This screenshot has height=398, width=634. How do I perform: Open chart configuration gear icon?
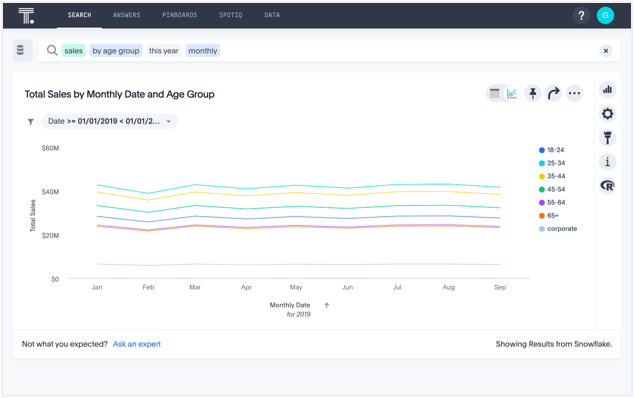[607, 114]
